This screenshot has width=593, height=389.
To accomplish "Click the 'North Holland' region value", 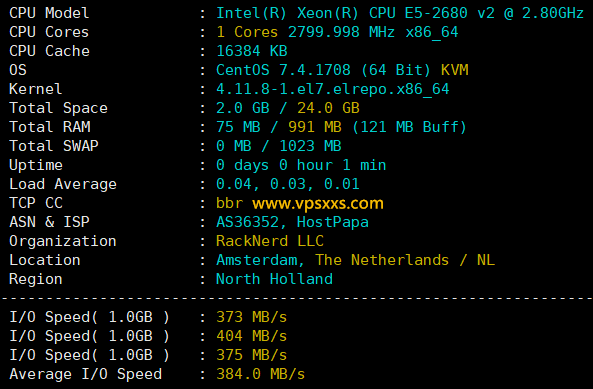I will pos(274,279).
